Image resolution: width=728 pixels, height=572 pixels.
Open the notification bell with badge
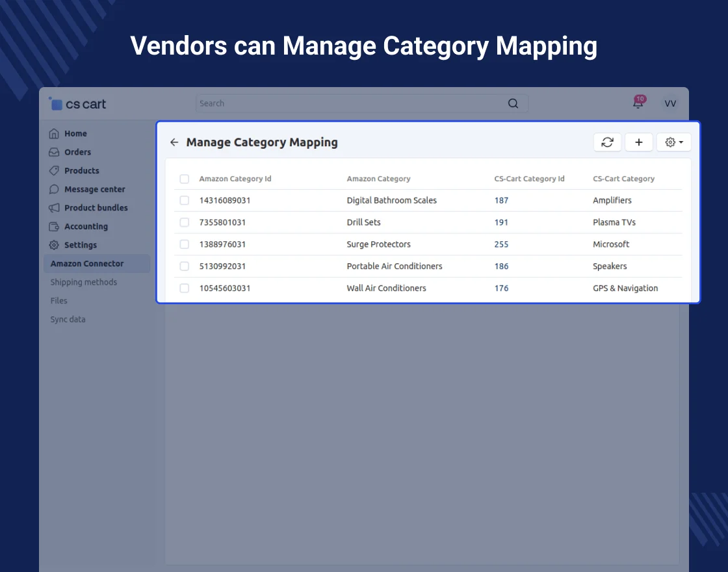638,103
